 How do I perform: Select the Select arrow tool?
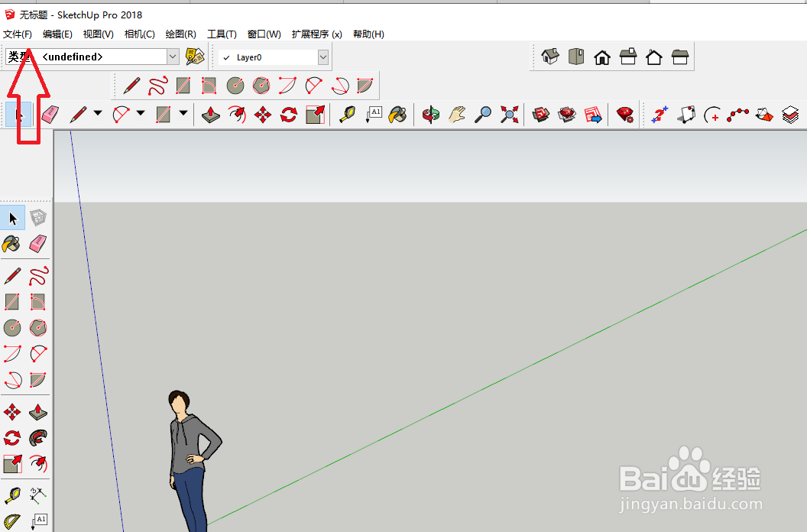click(x=11, y=218)
